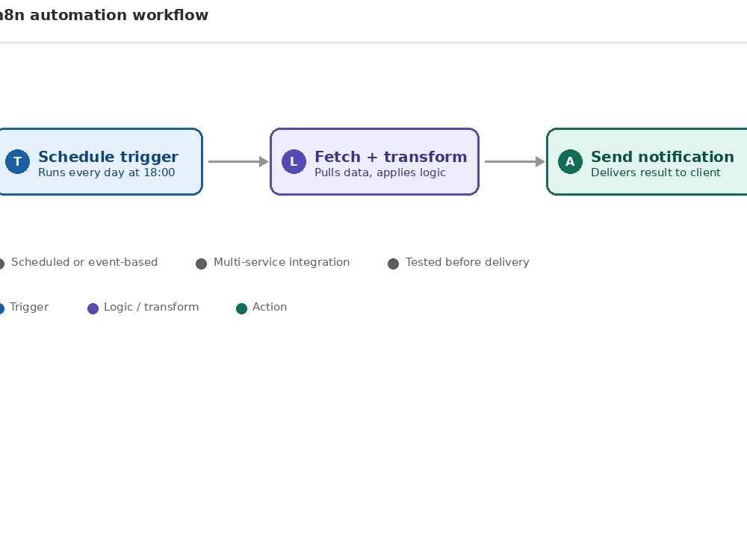The image size is (747, 560).
Task: Select the arrow connecting Schedule trigger to Fetch
Action: [x=238, y=161]
